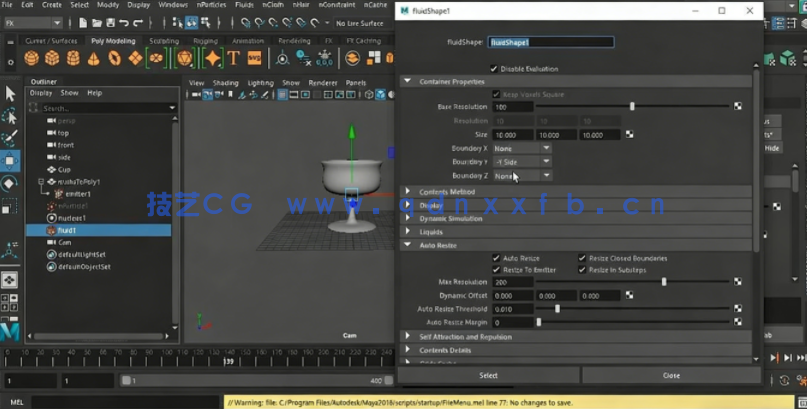807x409 pixels.
Task: Create a polygon cone from the shelf
Action: (93, 59)
